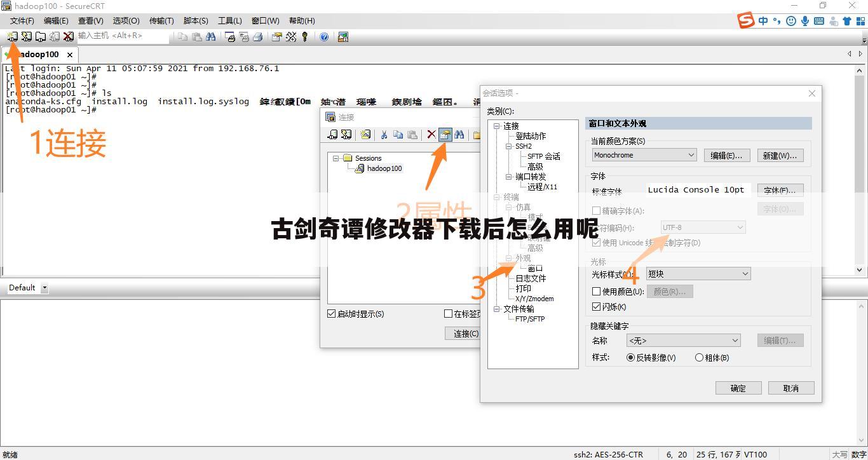Image resolution: width=868 pixels, height=460 pixels.
Task: Click main toolbar Copy icon
Action: (182, 37)
